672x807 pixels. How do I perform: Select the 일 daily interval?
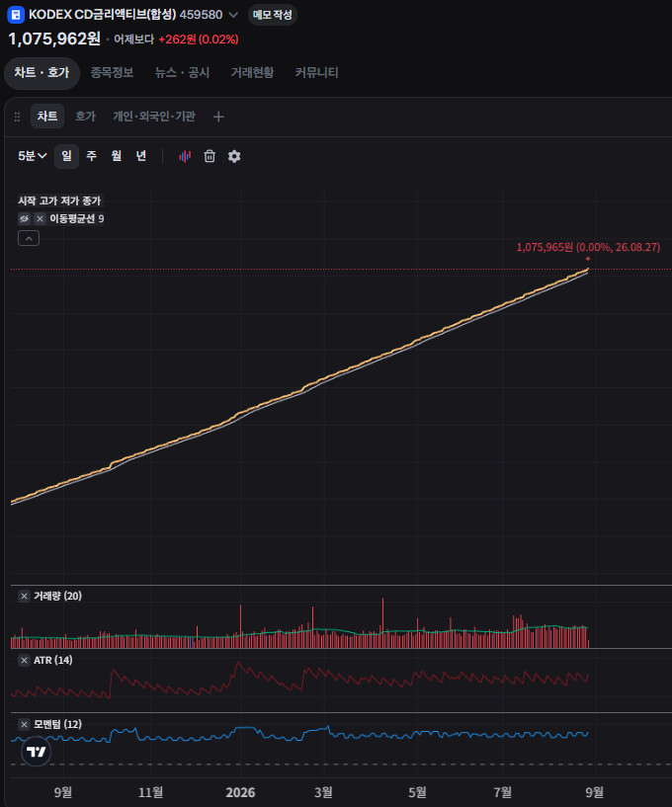(66, 156)
